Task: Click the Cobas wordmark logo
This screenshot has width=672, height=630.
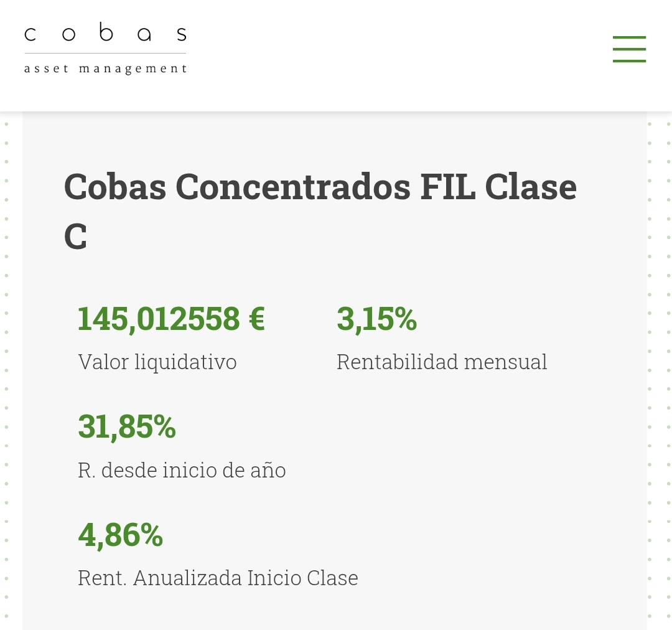Action: (x=105, y=34)
